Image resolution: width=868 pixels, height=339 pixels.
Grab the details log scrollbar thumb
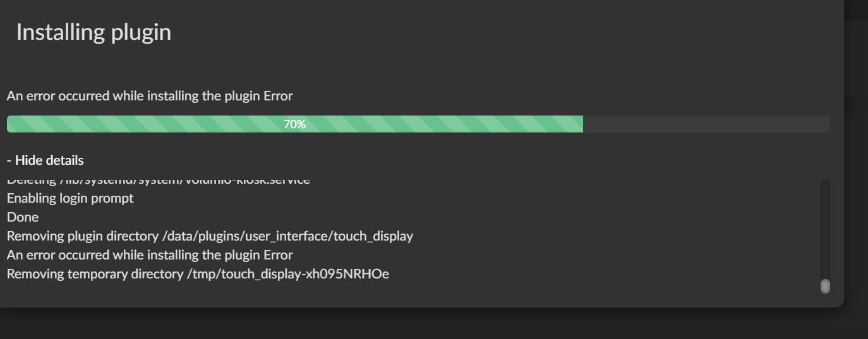824,287
